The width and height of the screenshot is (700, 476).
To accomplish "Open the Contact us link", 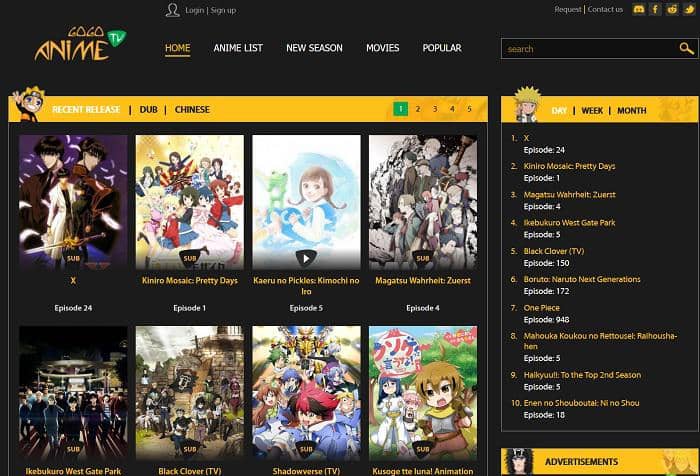I will pos(605,9).
